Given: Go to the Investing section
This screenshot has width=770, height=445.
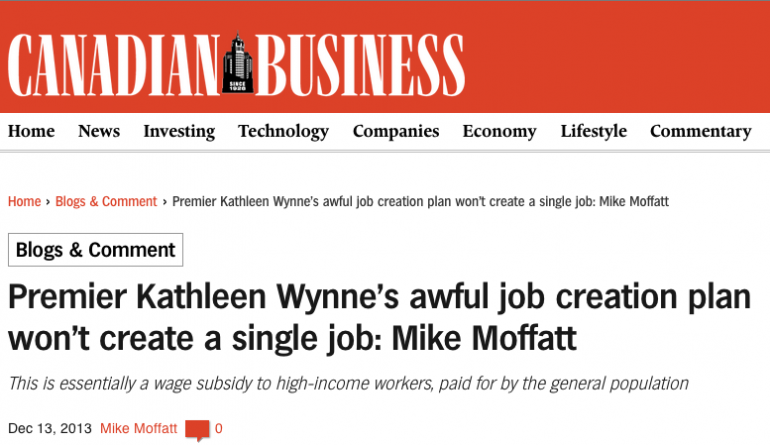Looking at the screenshot, I should pos(179,131).
